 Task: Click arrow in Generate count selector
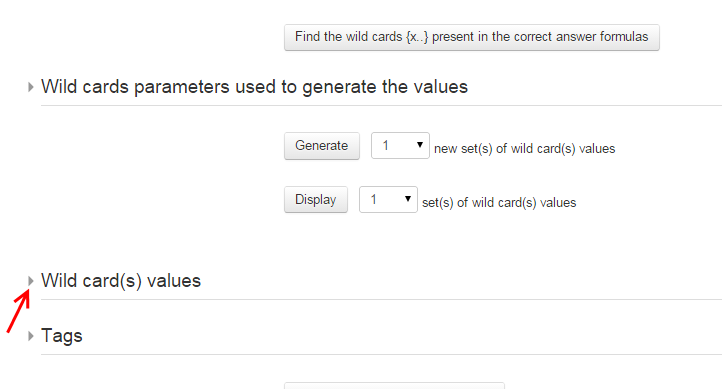pyautogui.click(x=419, y=145)
